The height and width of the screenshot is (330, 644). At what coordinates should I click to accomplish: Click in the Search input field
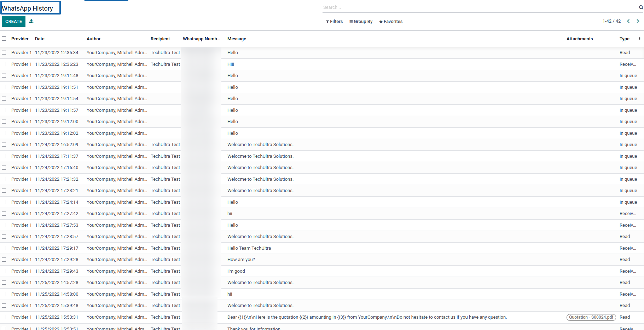click(477, 7)
